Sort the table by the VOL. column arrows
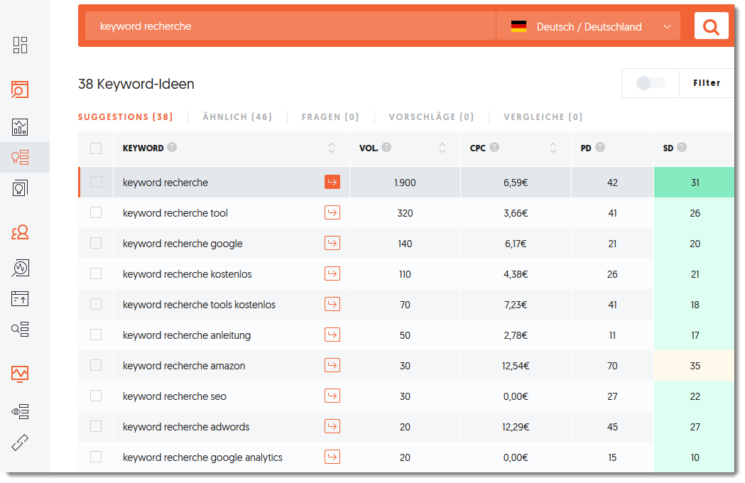 pos(442,148)
